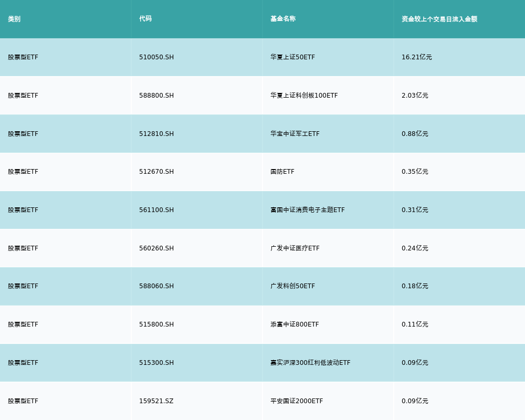Select code 512670.SH
This screenshot has width=525, height=420.
click(156, 172)
